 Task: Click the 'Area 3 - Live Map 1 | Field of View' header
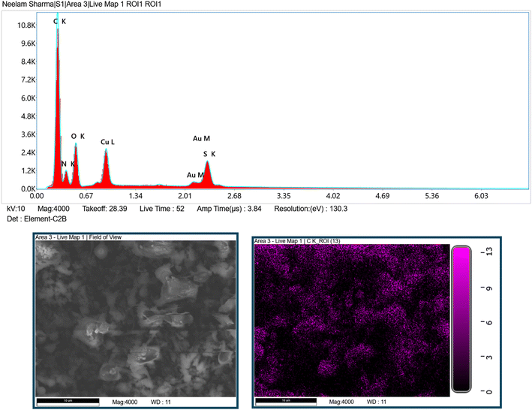pyautogui.click(x=79, y=237)
